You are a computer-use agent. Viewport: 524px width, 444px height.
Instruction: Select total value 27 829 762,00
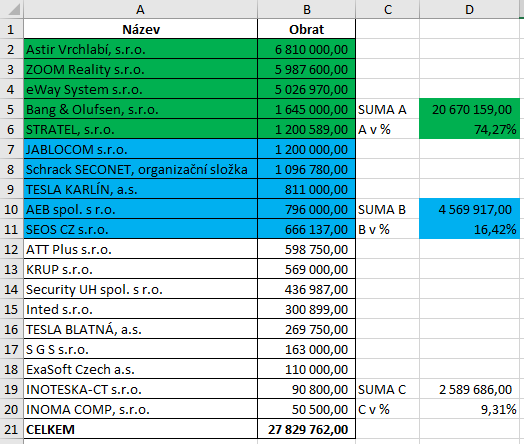306,429
